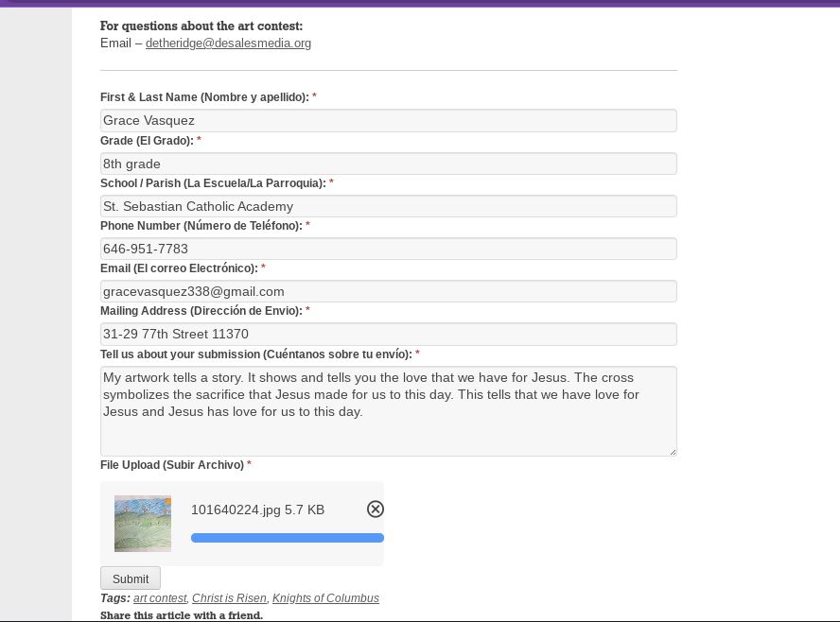Open the Knights of Columbus tag
The width and height of the screenshot is (840, 622).
(x=325, y=598)
